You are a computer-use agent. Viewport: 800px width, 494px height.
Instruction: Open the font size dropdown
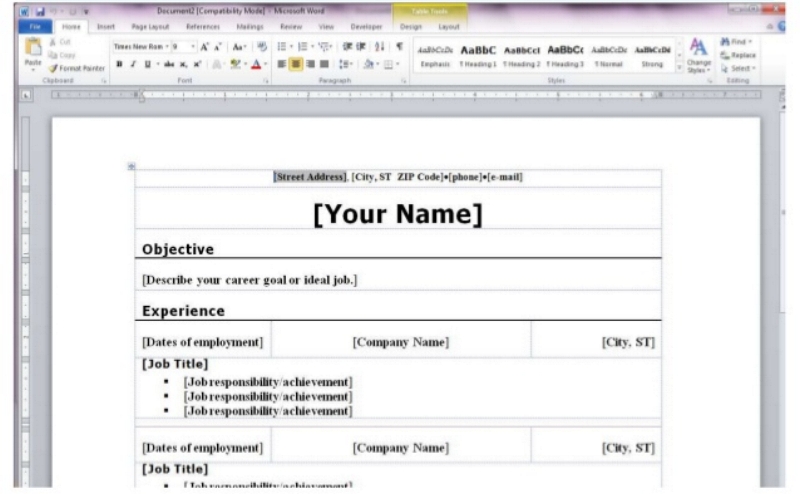coord(193,47)
